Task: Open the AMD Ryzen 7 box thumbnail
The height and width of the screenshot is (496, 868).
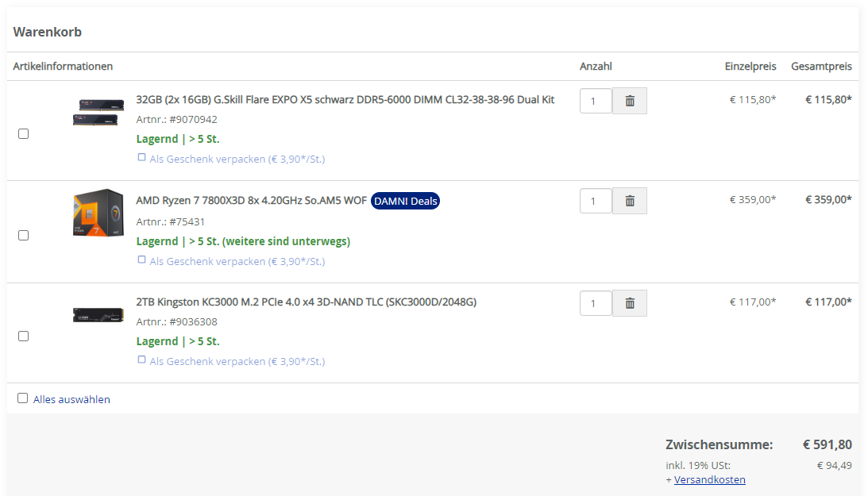Action: tap(98, 213)
